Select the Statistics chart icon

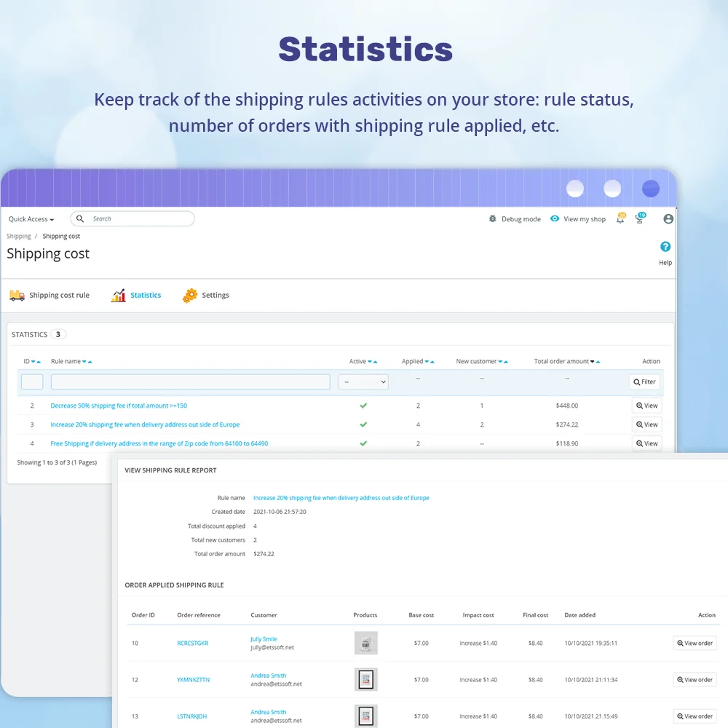pos(119,295)
